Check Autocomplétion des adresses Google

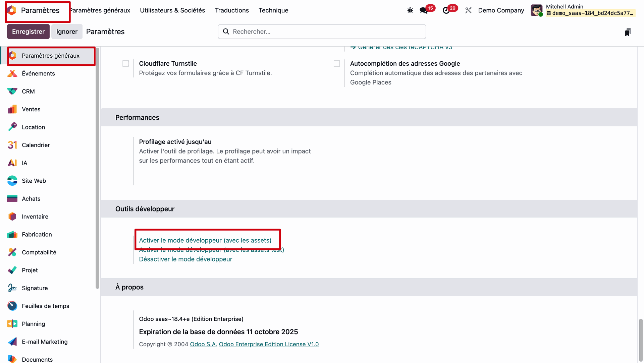tap(337, 64)
